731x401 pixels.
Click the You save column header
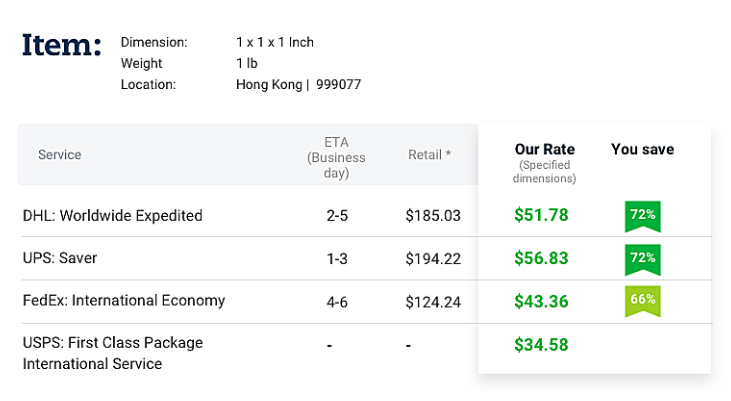pyautogui.click(x=642, y=150)
